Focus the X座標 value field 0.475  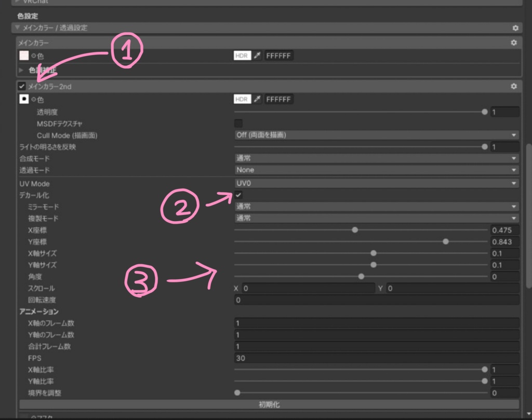click(x=505, y=230)
